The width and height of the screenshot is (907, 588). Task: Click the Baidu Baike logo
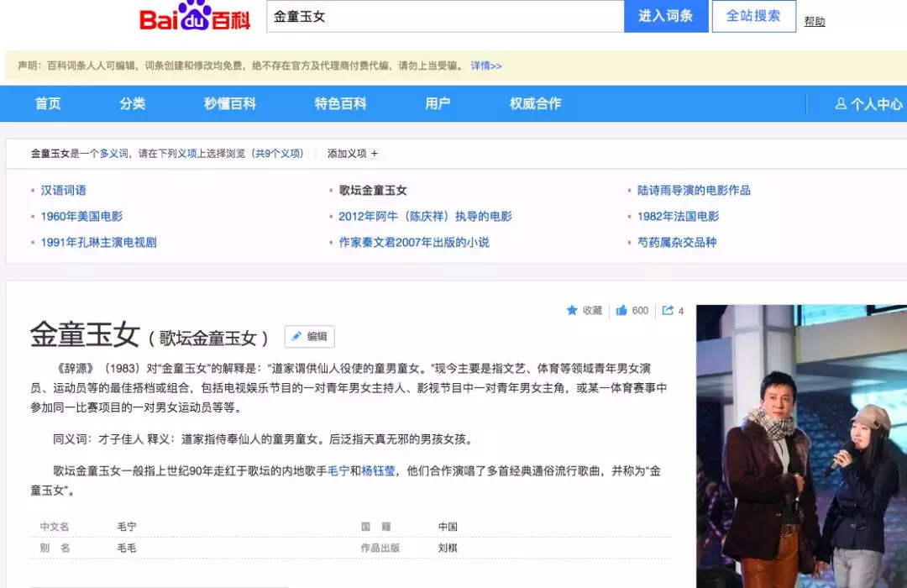[x=193, y=18]
